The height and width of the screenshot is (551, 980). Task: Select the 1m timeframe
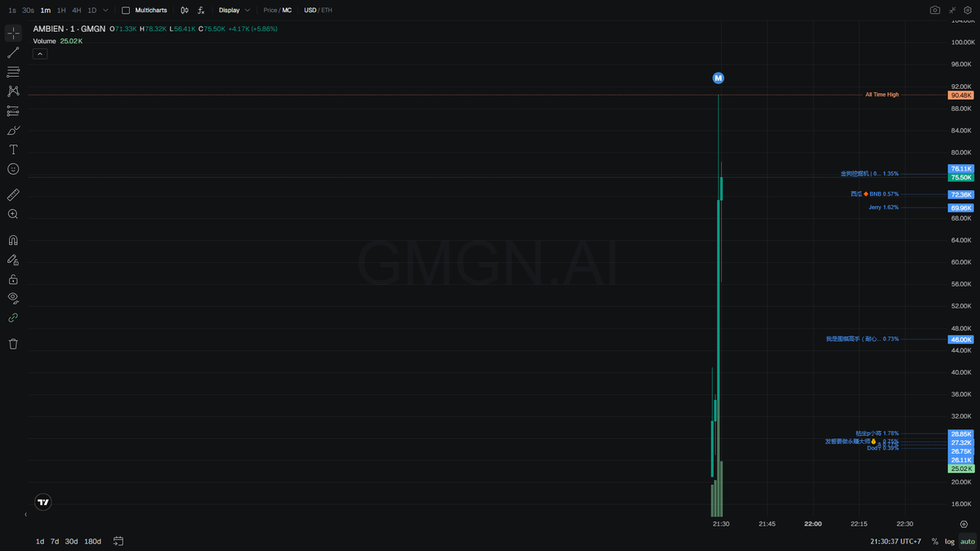[45, 11]
